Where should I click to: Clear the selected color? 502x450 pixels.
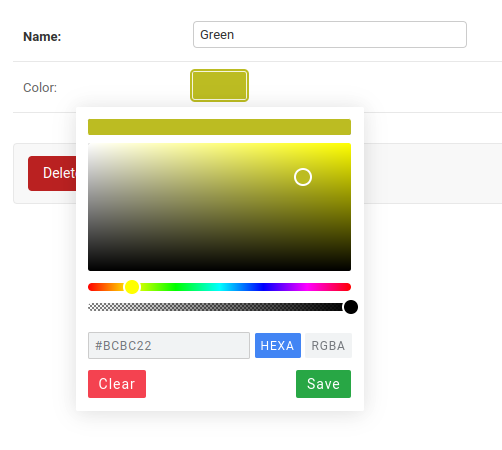tap(117, 384)
